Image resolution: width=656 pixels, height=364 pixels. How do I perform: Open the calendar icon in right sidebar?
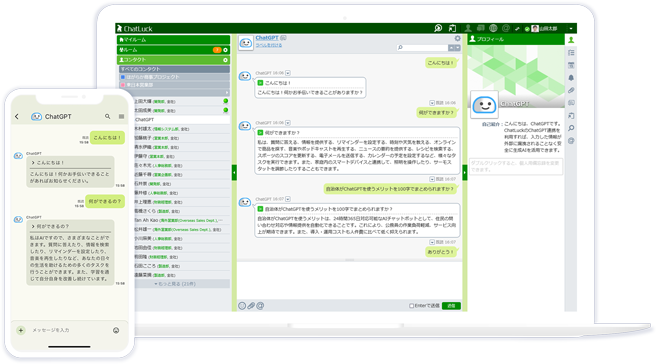click(x=571, y=65)
